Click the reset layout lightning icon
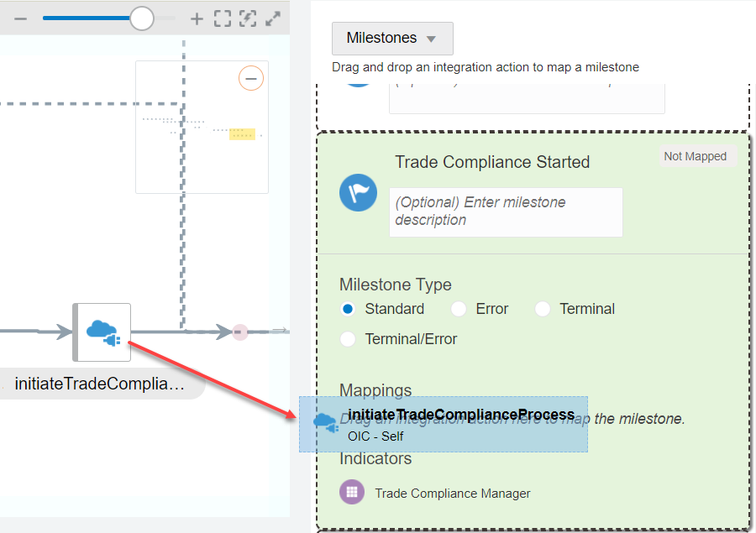 click(247, 17)
